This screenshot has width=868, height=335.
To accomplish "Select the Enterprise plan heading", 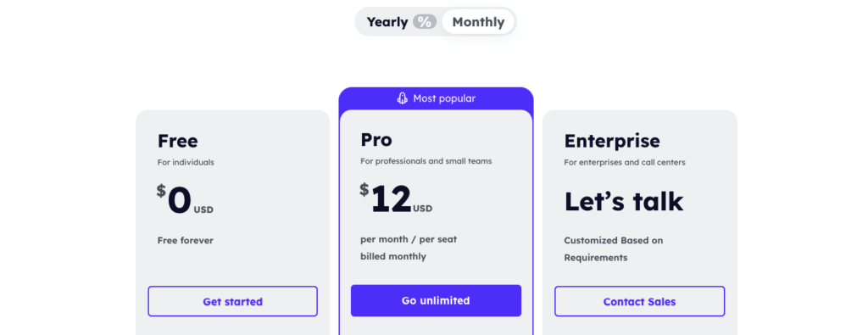I will (x=612, y=141).
